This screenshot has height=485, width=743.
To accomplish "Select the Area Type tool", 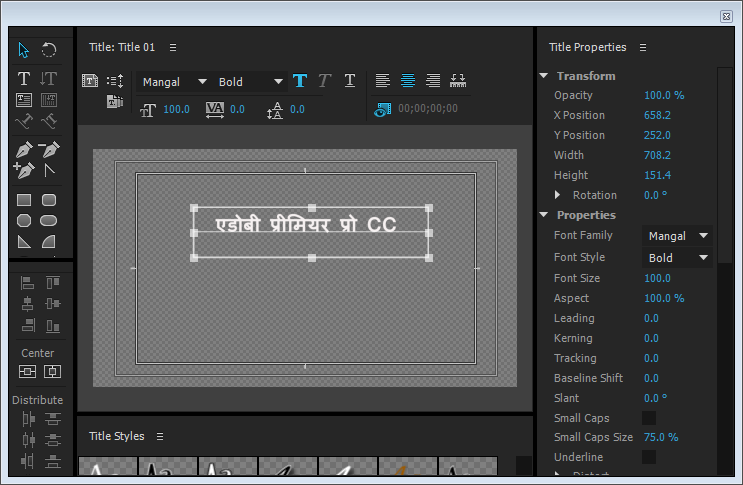I will tap(24, 100).
